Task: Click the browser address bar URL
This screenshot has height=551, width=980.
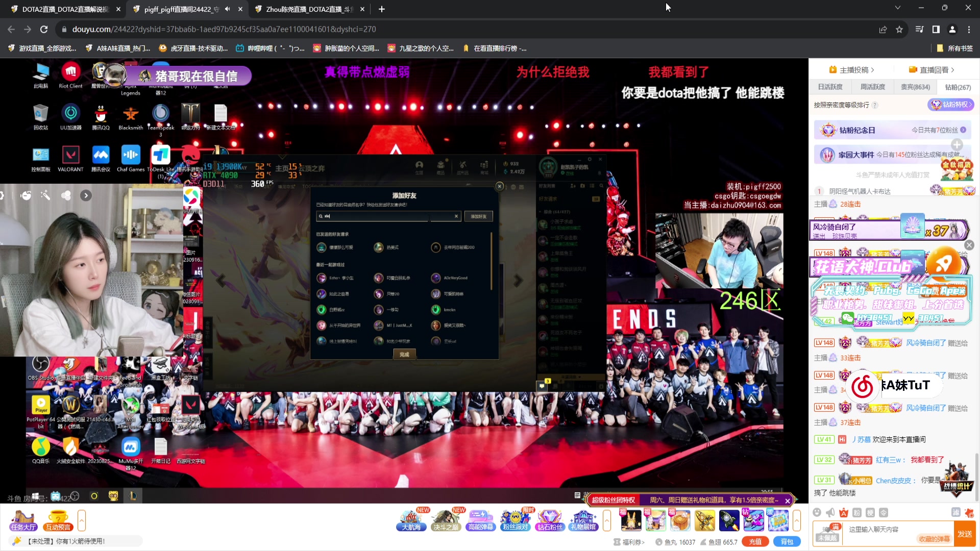Action: pos(224,30)
